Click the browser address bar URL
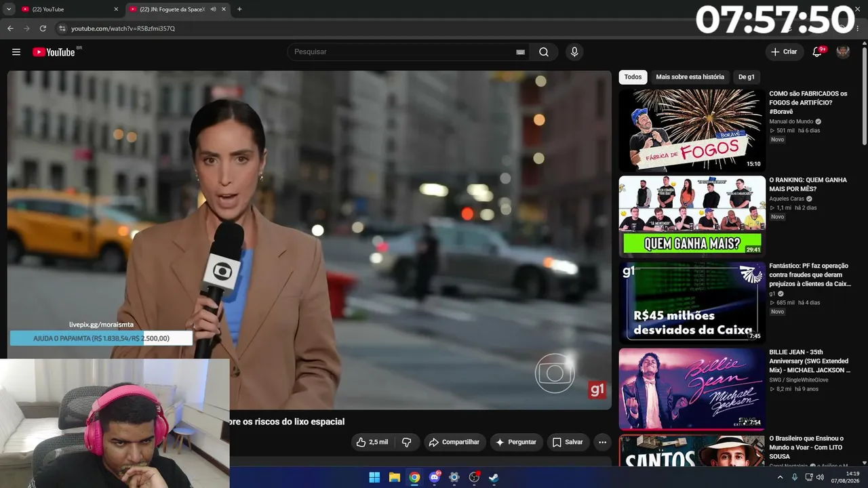The width and height of the screenshot is (868, 488). [x=123, y=28]
